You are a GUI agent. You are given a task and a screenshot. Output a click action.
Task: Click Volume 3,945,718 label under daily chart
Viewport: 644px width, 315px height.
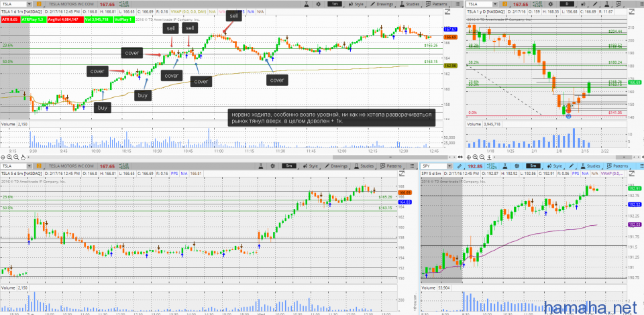(484, 123)
